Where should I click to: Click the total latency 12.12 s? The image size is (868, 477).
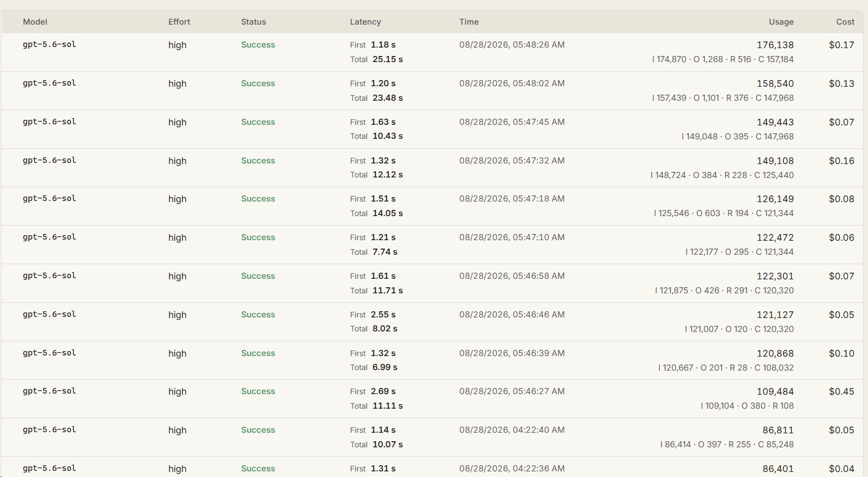(x=388, y=175)
